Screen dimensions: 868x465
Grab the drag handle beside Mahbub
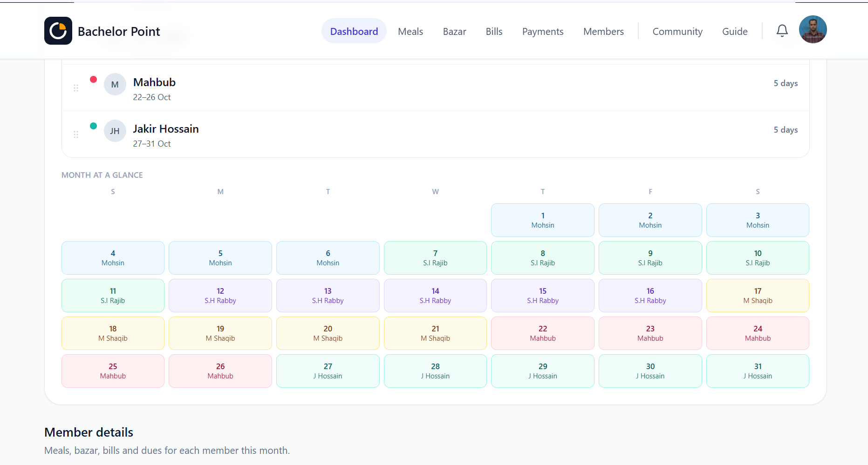pos(76,88)
